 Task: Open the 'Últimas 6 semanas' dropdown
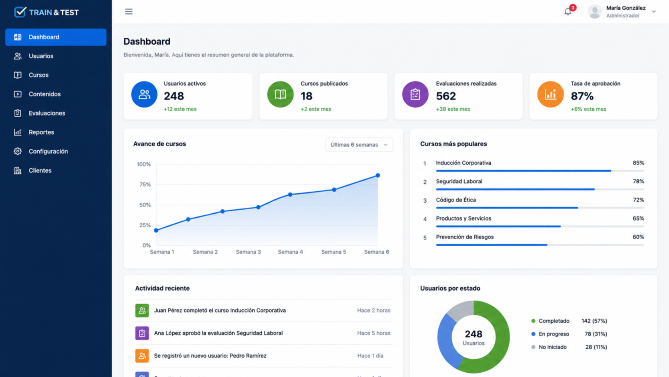[359, 145]
